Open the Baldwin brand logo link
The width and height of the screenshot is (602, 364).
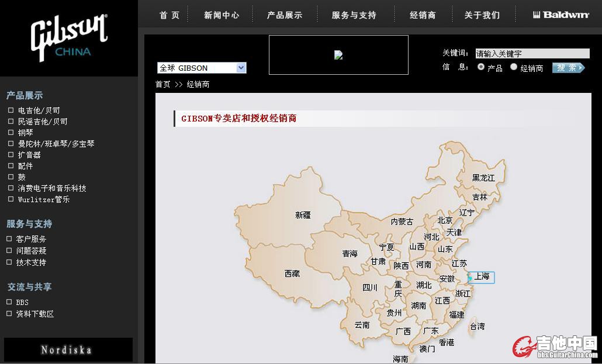click(x=561, y=15)
